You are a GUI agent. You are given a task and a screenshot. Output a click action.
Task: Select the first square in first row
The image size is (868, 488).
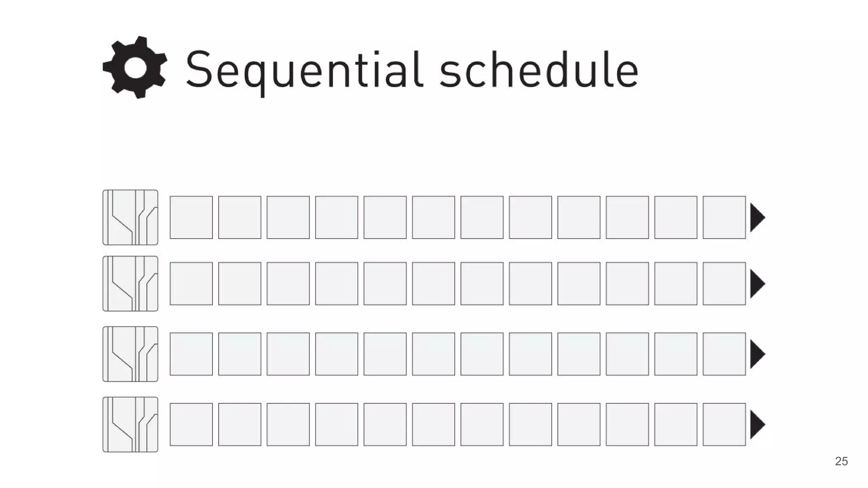[x=191, y=217]
